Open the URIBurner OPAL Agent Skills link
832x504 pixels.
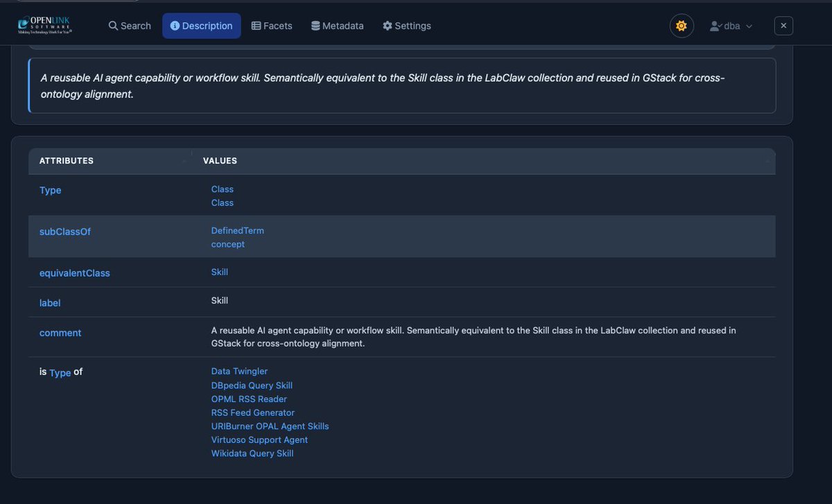[270, 426]
